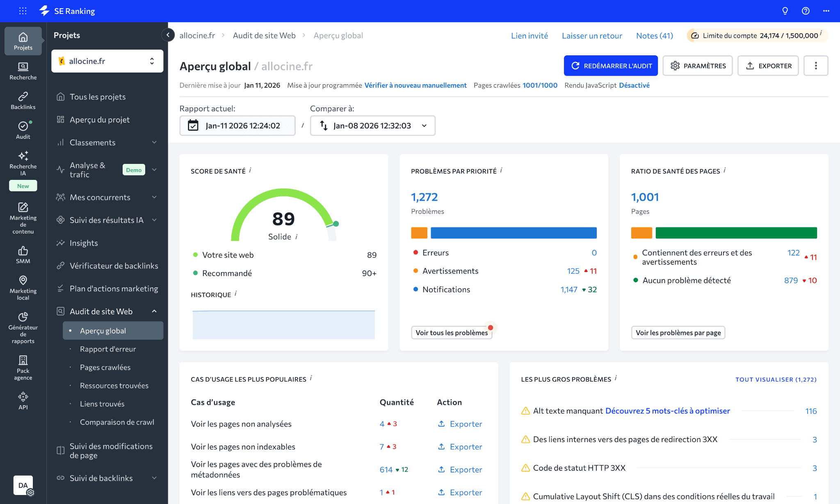Image resolution: width=840 pixels, height=504 pixels.
Task: Select the Recherche IA sparkle icon
Action: click(x=23, y=156)
